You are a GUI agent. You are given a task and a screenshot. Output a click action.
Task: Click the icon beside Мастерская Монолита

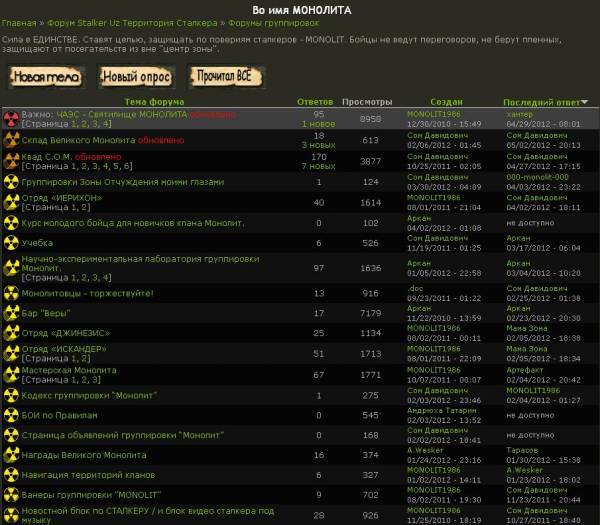11,375
